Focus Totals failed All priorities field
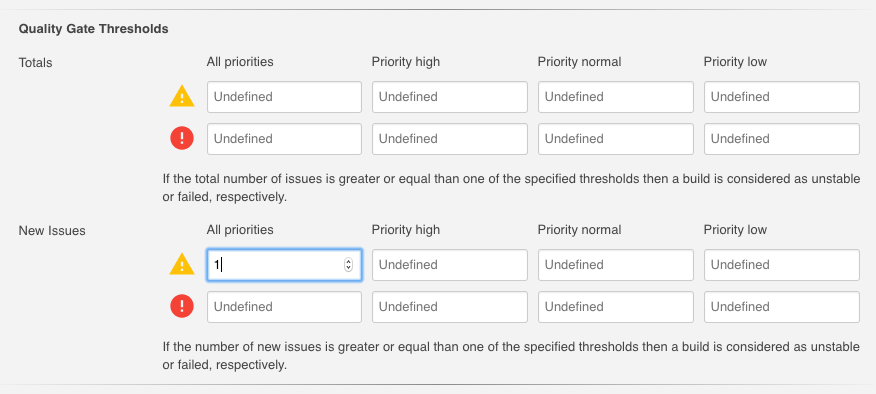The width and height of the screenshot is (876, 394). (x=284, y=139)
